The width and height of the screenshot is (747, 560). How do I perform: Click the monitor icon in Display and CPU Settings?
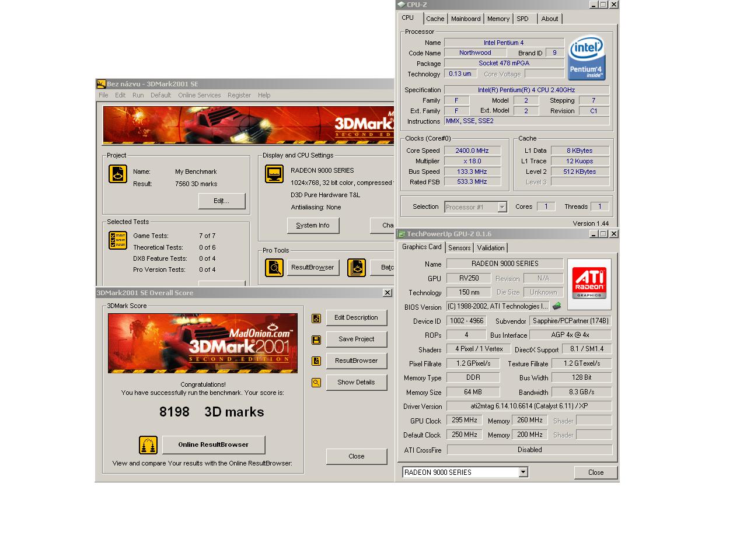coord(274,174)
